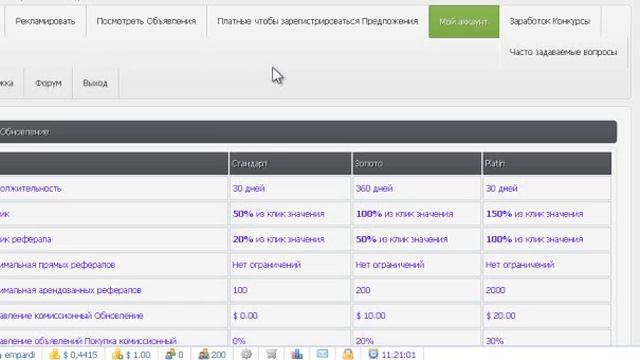
Task: Click the Platin column header
Action: coord(547,164)
